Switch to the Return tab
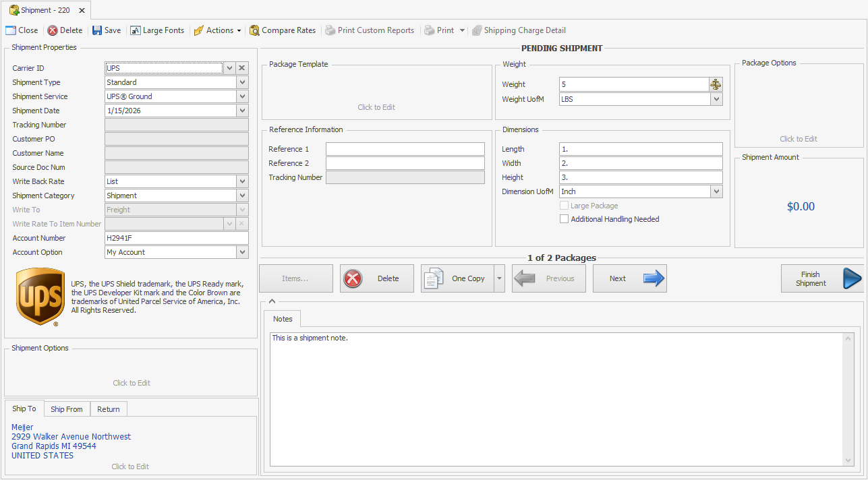868x480 pixels. [108, 409]
